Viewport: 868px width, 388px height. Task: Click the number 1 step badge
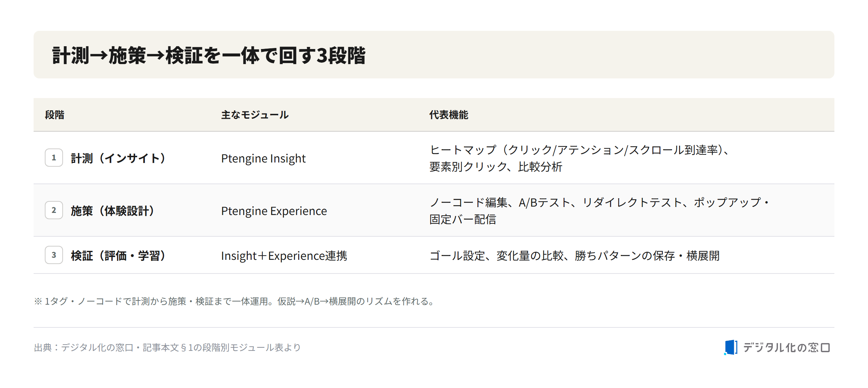[x=54, y=158]
